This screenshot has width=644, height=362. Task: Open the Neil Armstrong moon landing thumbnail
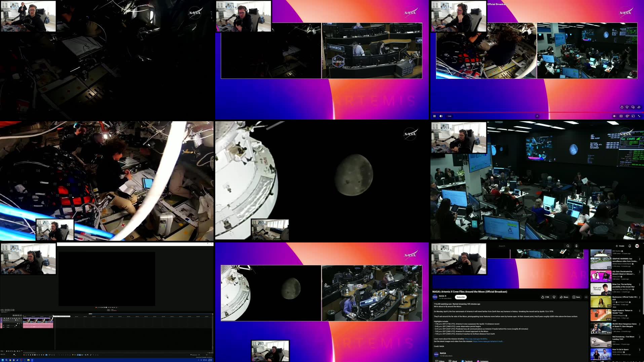click(x=601, y=341)
